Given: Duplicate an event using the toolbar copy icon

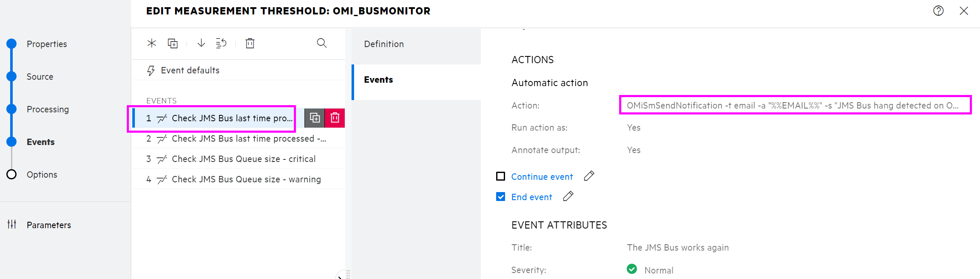Looking at the screenshot, I should (173, 43).
